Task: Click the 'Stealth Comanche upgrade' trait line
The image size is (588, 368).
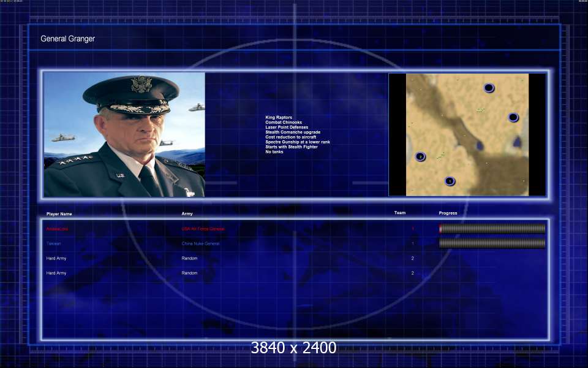Action: click(x=293, y=132)
